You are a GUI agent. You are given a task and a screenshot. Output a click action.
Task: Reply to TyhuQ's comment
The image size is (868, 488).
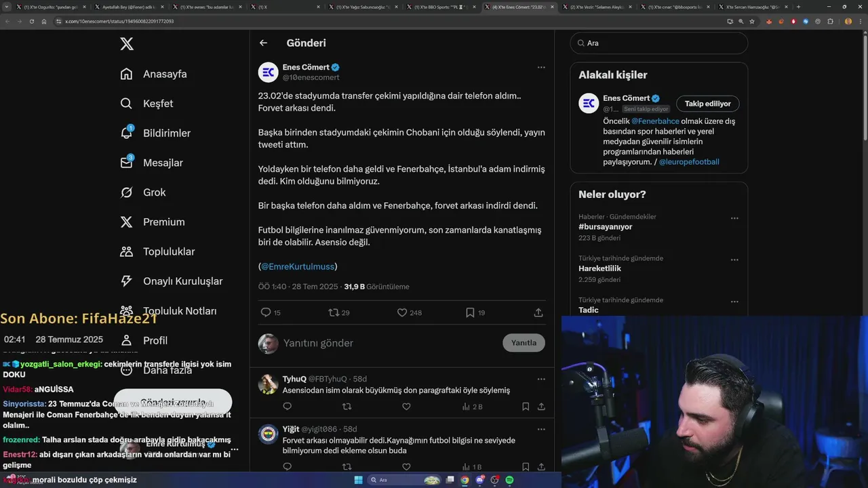point(287,407)
